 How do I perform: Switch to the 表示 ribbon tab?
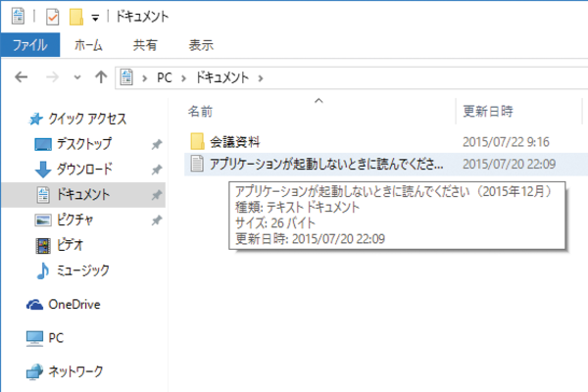point(201,45)
